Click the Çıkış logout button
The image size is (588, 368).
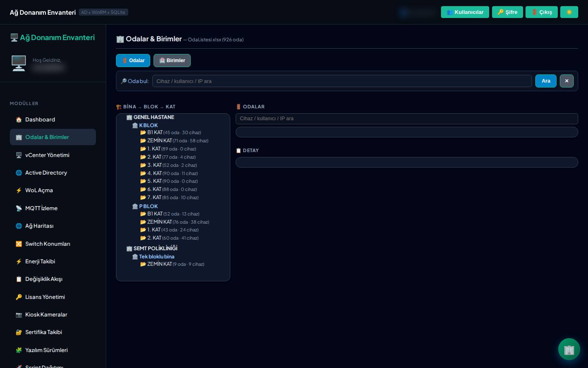[542, 12]
